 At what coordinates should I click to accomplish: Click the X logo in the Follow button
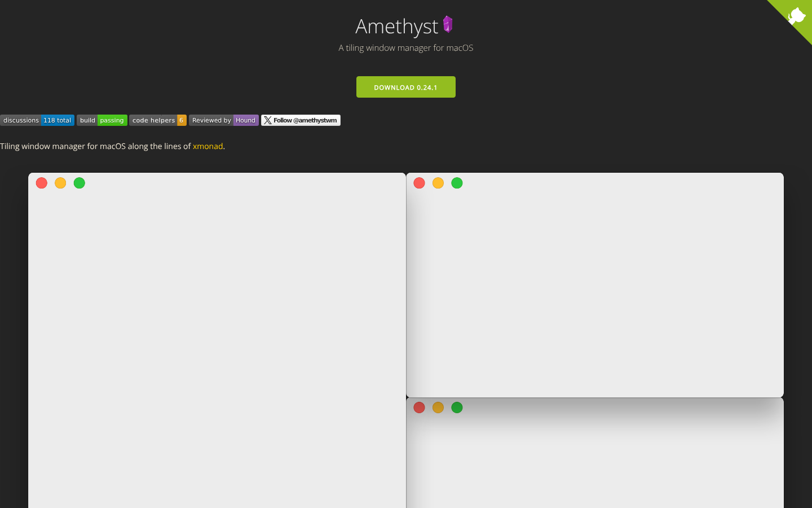(268, 120)
